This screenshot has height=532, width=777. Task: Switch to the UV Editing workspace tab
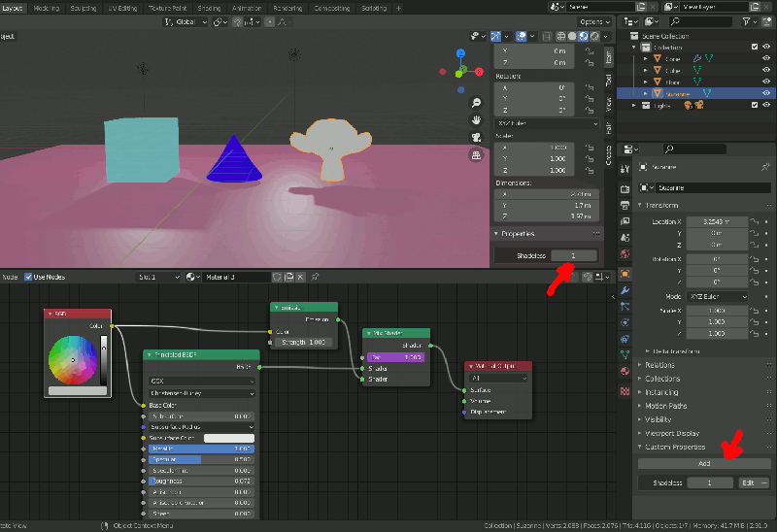coord(123,8)
